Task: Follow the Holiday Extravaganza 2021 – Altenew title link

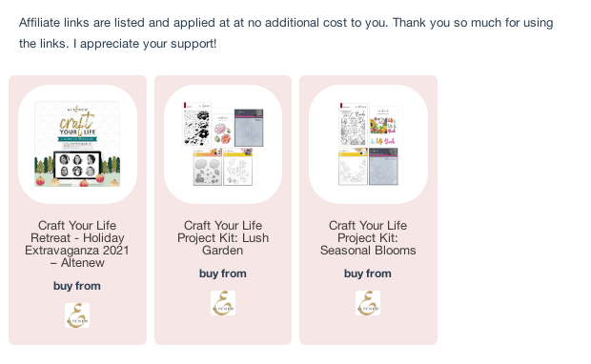Action: [77, 244]
